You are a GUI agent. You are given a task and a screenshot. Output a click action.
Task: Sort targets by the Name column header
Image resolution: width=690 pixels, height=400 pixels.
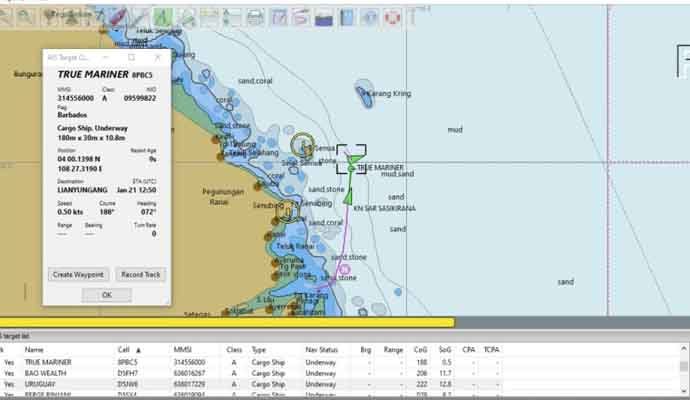tap(35, 350)
